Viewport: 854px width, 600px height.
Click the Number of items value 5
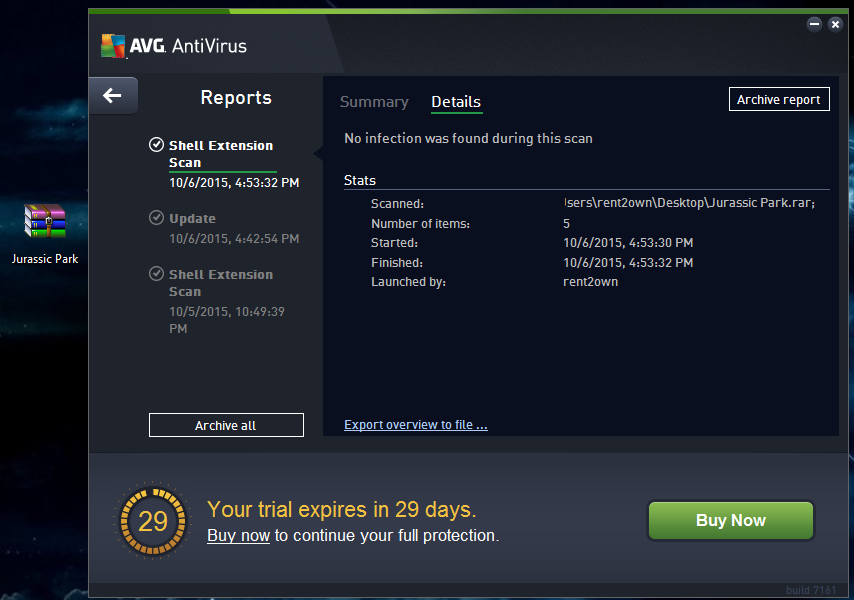click(566, 224)
